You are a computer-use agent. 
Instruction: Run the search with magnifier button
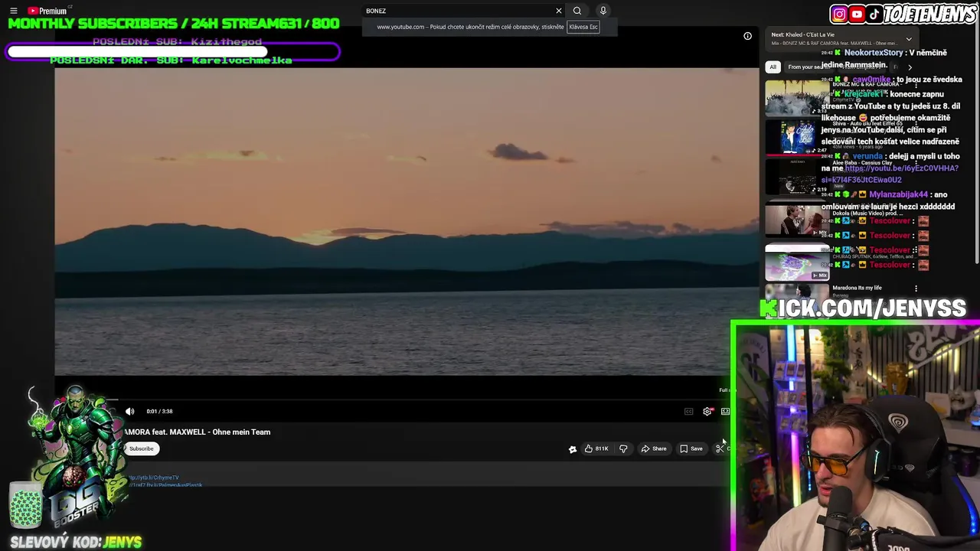[577, 11]
